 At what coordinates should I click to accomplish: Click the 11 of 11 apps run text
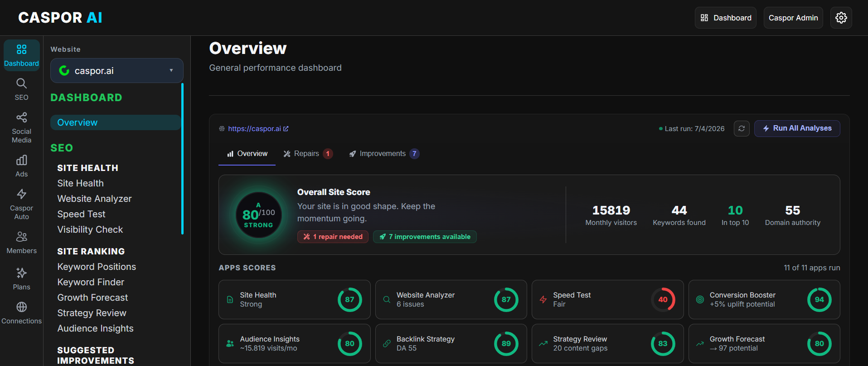coord(812,268)
